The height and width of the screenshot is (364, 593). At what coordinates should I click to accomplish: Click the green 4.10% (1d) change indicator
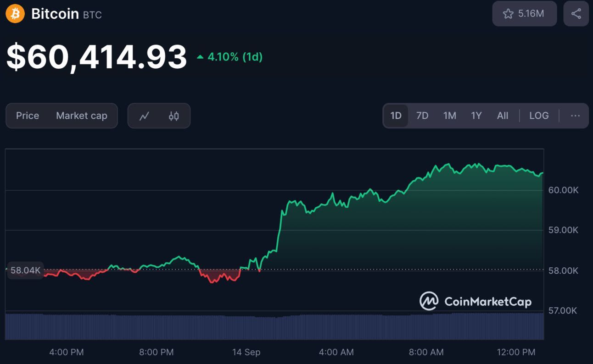(x=229, y=57)
